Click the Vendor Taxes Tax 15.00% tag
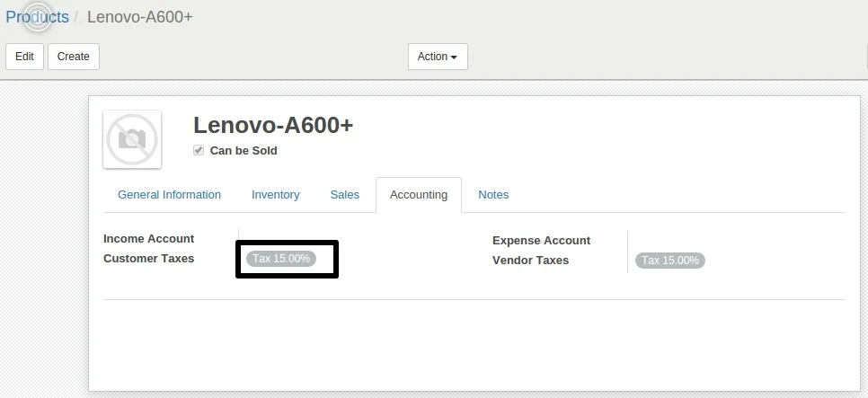This screenshot has width=868, height=398. 669,261
